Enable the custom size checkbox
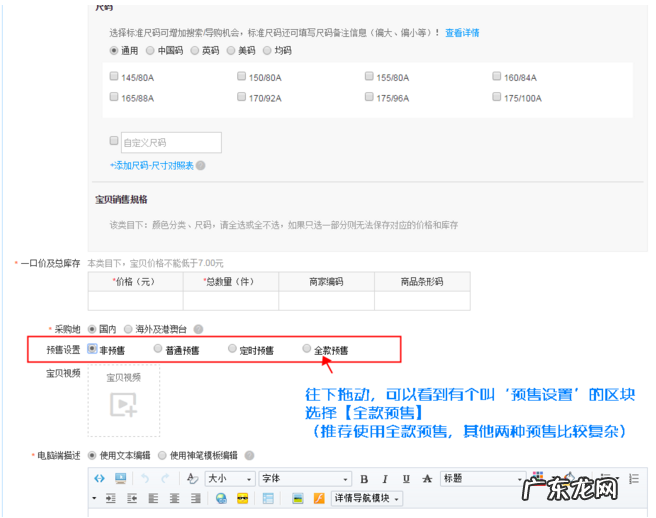This screenshot has width=656, height=518. (x=114, y=141)
